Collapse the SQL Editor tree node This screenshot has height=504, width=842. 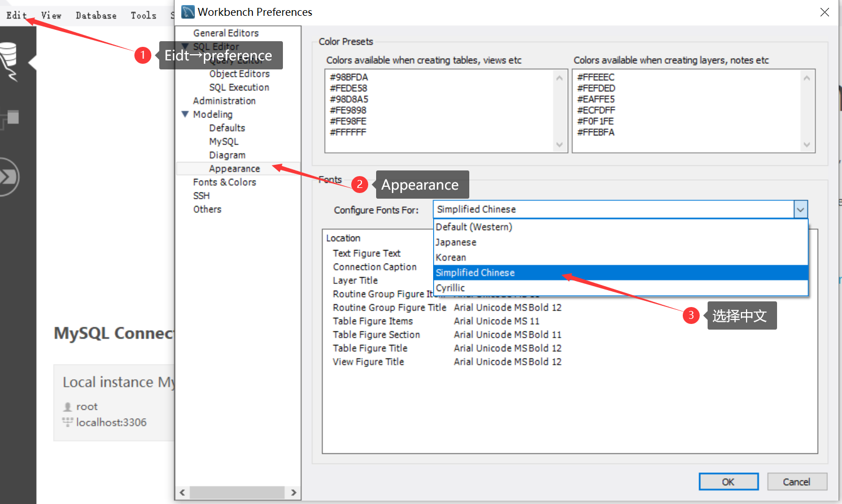185,46
